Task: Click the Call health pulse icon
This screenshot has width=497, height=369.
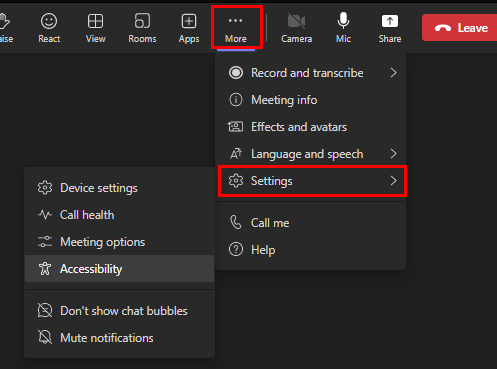Action: (x=45, y=214)
